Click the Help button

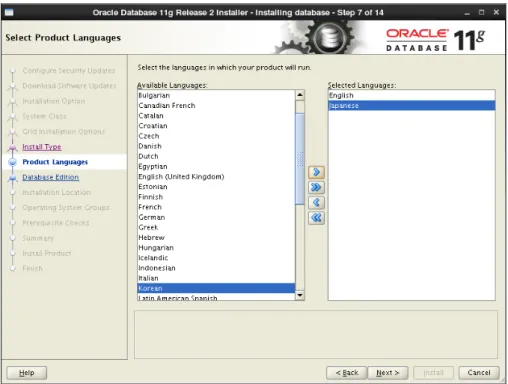[x=27, y=373]
